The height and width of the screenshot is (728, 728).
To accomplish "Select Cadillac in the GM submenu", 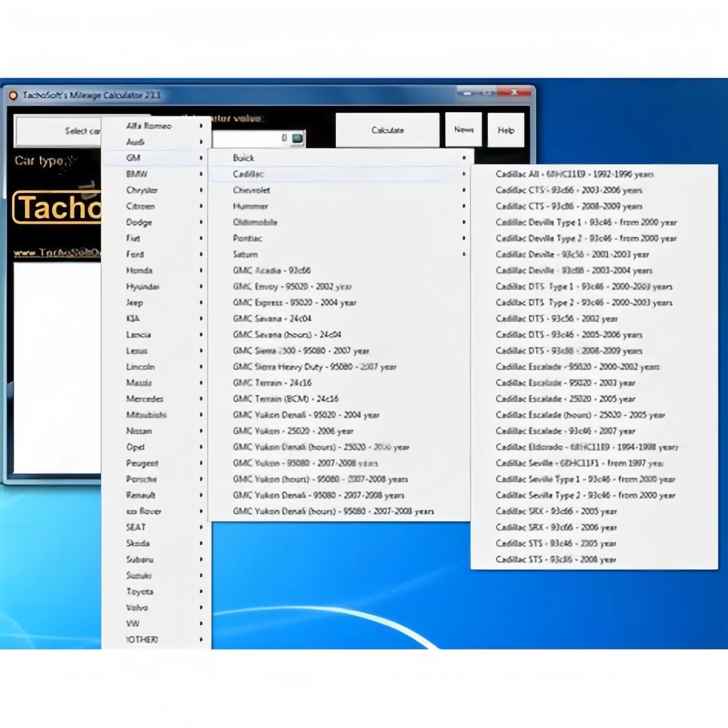I will pyautogui.click(x=339, y=174).
